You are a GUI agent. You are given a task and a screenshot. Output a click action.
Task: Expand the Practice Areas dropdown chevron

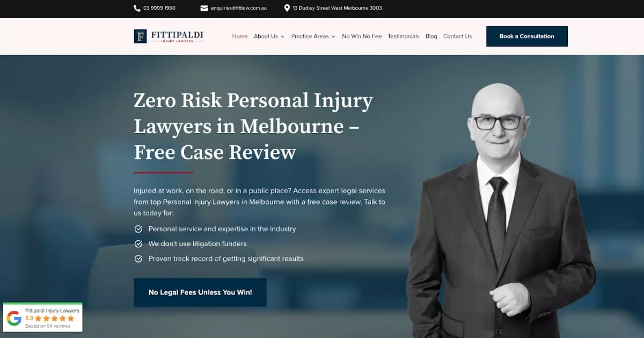click(x=333, y=36)
